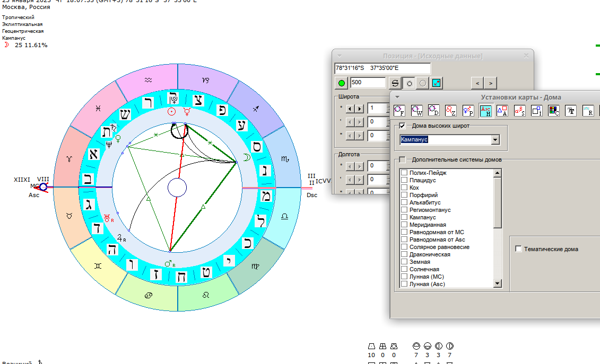Viewport: 600px width, 364px height.
Task: Open the R settings icon
Action: [588, 111]
